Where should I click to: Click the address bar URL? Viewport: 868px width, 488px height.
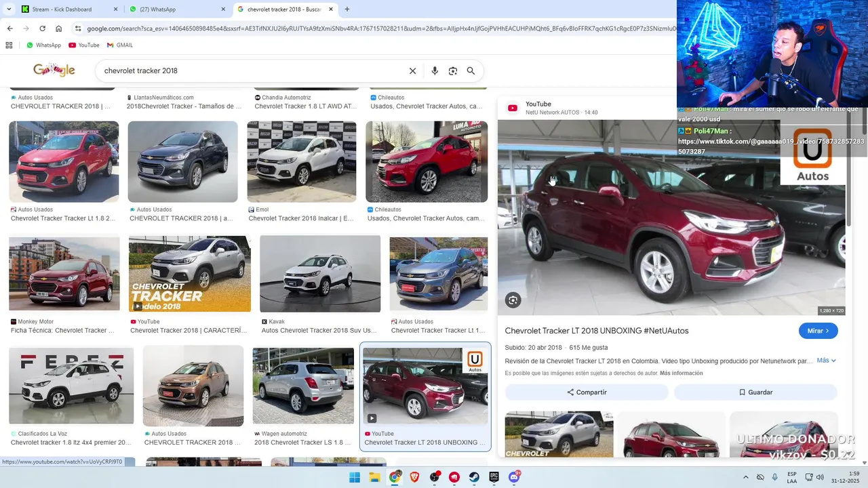pyautogui.click(x=380, y=28)
